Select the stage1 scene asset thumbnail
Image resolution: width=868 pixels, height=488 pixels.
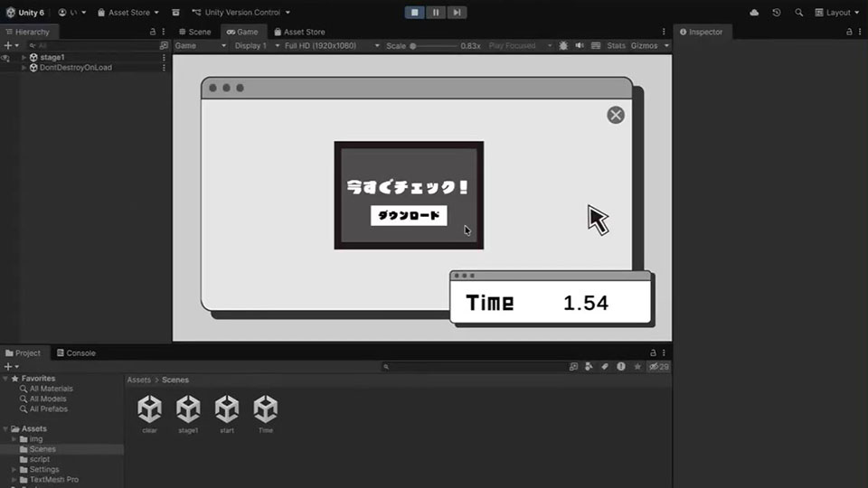coord(188,409)
